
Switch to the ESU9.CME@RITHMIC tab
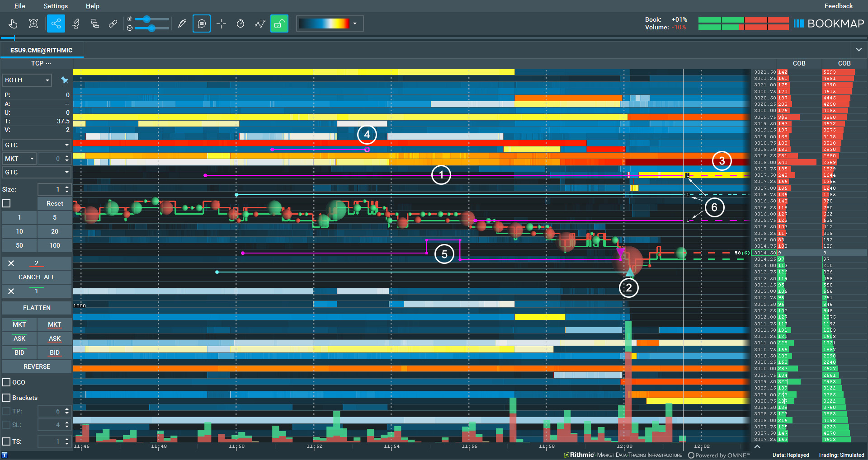pyautogui.click(x=42, y=50)
